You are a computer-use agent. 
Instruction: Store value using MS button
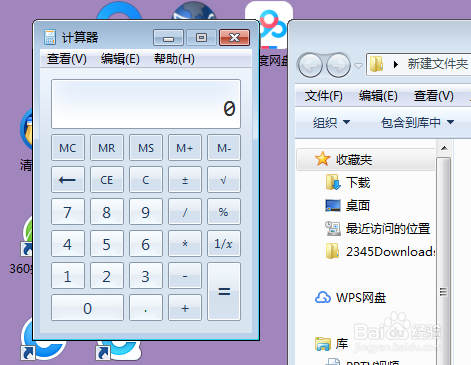pos(146,148)
